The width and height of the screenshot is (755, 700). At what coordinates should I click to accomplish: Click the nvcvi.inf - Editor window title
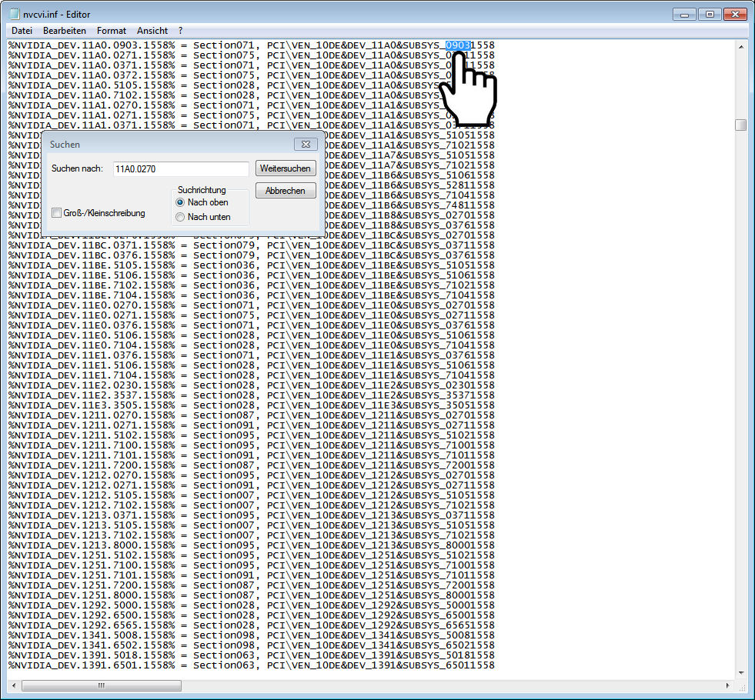57,15
